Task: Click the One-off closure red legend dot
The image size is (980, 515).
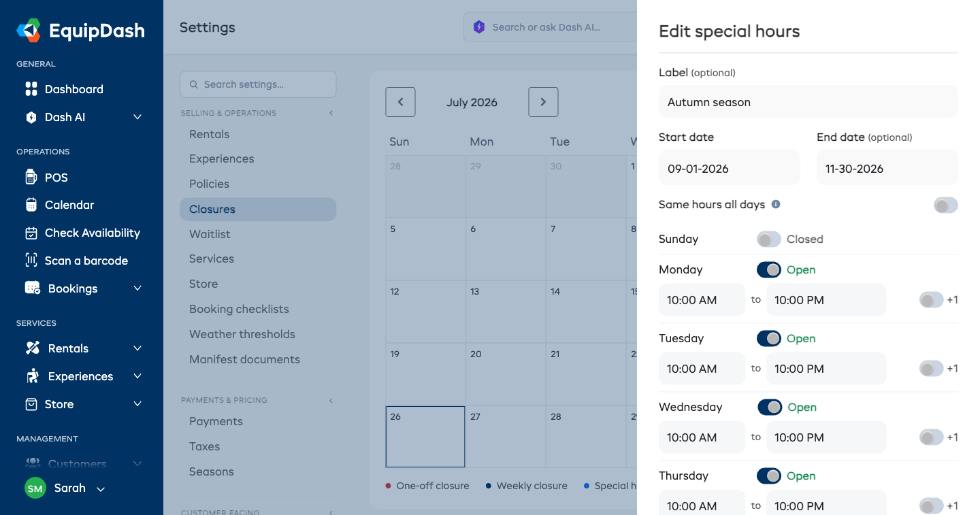Action: (388, 486)
